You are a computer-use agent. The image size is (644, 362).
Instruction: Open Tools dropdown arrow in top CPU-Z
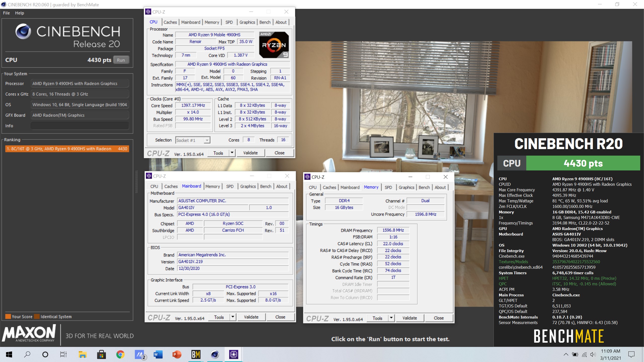232,153
